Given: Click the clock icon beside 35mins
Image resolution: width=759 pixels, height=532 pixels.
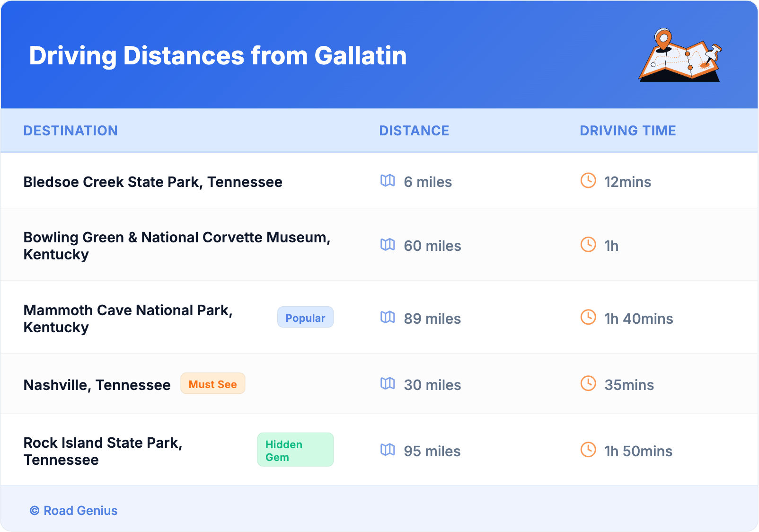Looking at the screenshot, I should click(x=588, y=384).
